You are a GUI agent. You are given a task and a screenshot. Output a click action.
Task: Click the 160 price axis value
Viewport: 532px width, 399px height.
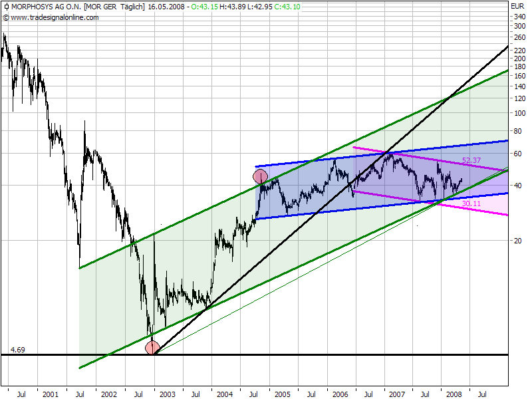(520, 76)
